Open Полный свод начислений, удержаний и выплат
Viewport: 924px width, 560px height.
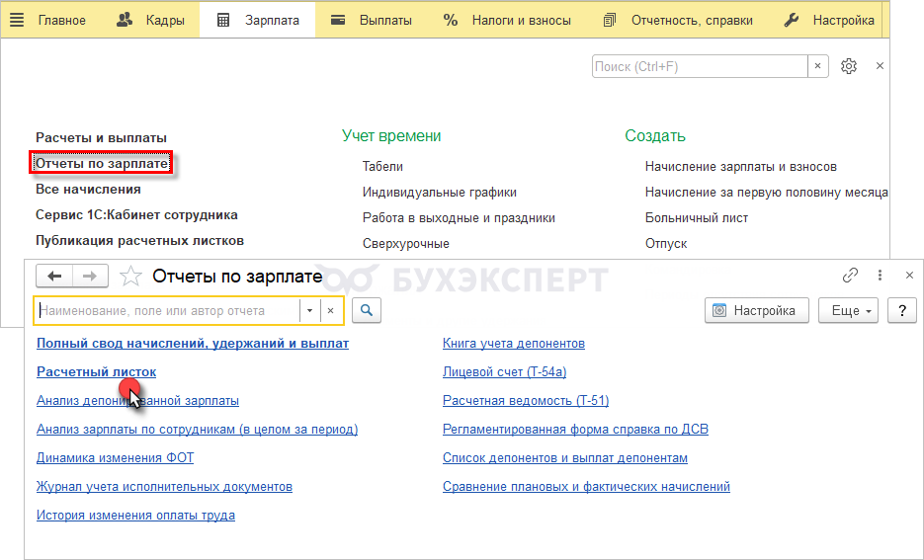(193, 344)
